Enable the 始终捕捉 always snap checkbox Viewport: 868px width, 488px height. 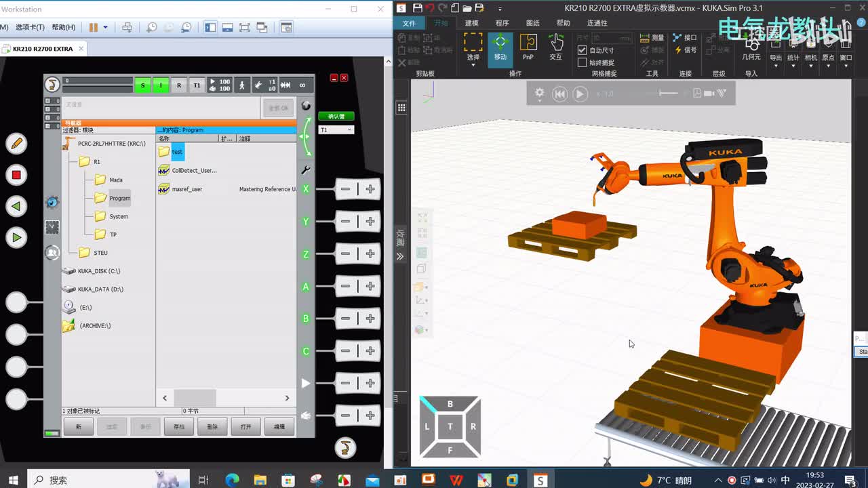point(582,62)
